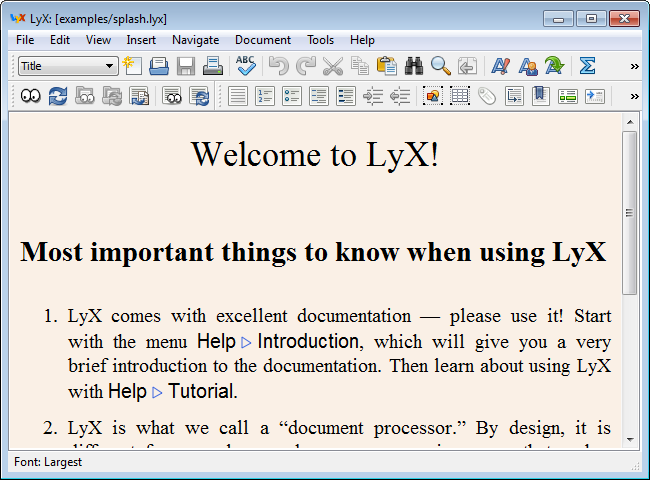Click the decrease depth icon
This screenshot has width=650, height=480.
point(400,96)
